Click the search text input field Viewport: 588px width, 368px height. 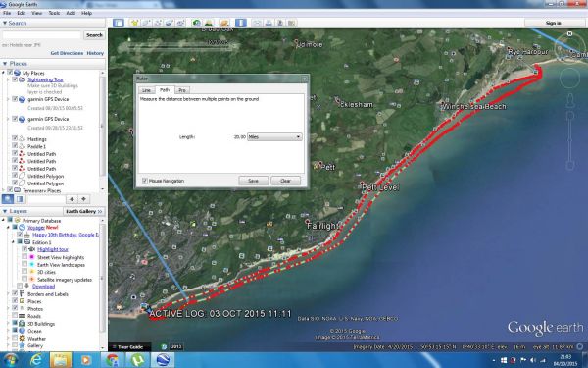41,35
